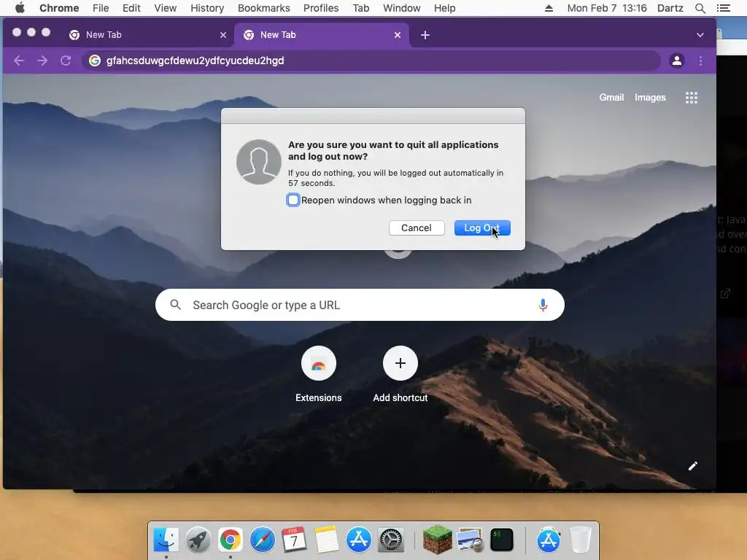Open Finder from the Dock
Screen dimensions: 747x560
(x=166, y=540)
